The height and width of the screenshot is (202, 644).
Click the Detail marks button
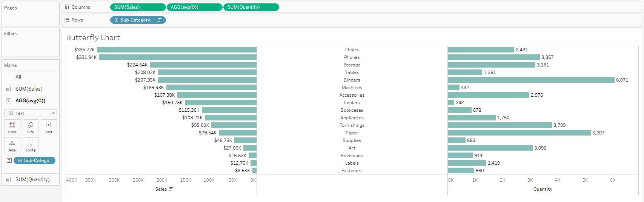point(12,145)
